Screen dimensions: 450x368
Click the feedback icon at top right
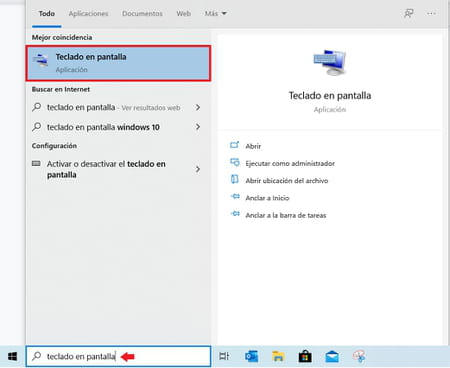tap(409, 13)
